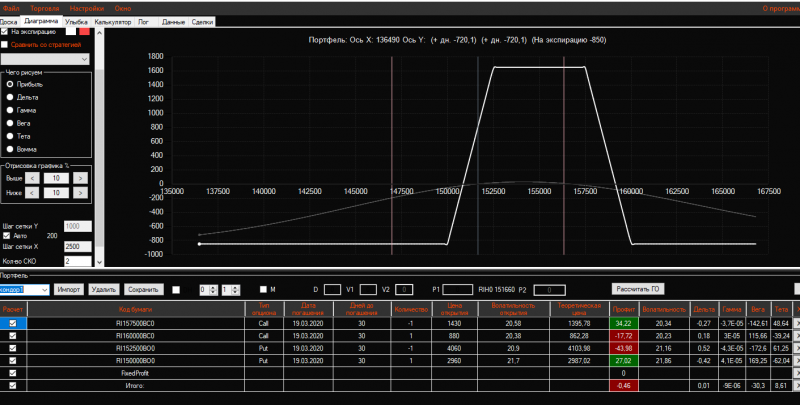The width and height of the screenshot is (800, 405).
Task: Switch to the Доска tab
Action: (9, 22)
